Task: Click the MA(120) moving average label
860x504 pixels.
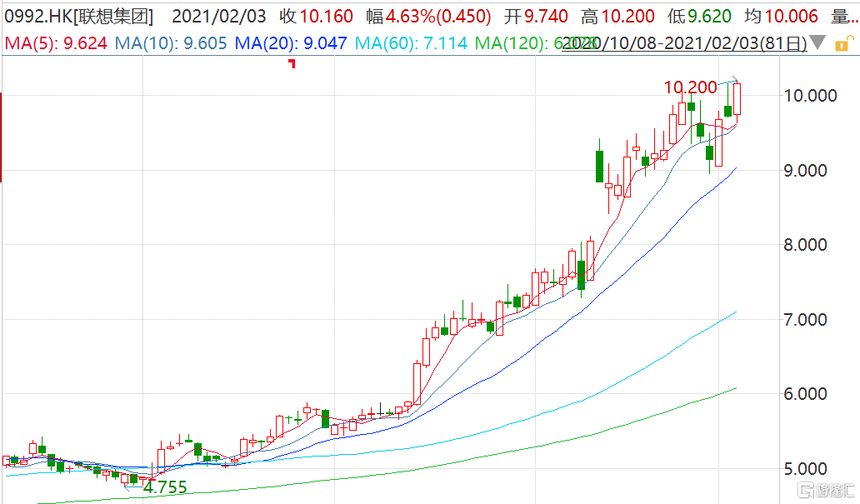Action: click(x=521, y=42)
